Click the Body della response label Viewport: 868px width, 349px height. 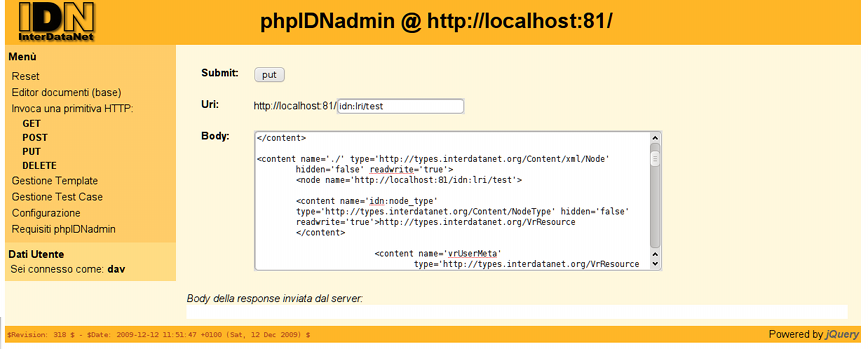coord(274,299)
